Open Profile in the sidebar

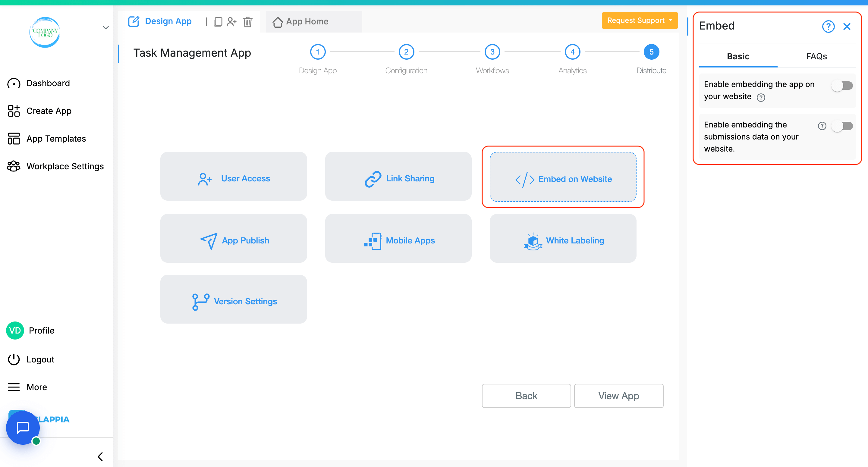pos(42,330)
